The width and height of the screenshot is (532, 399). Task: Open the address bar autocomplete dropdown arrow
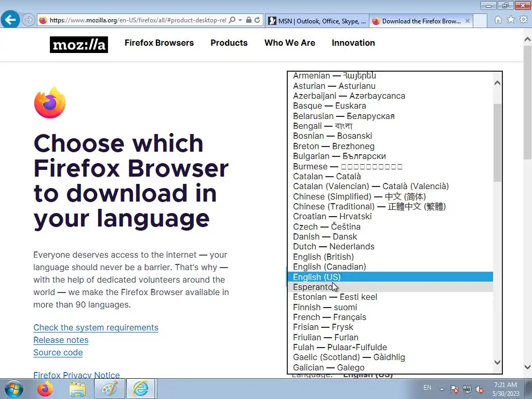(x=240, y=20)
